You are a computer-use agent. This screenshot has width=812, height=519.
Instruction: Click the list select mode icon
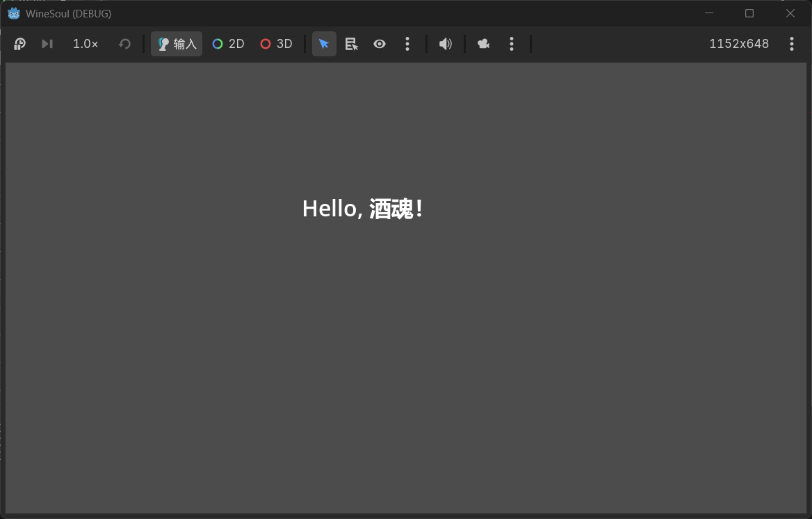point(352,44)
